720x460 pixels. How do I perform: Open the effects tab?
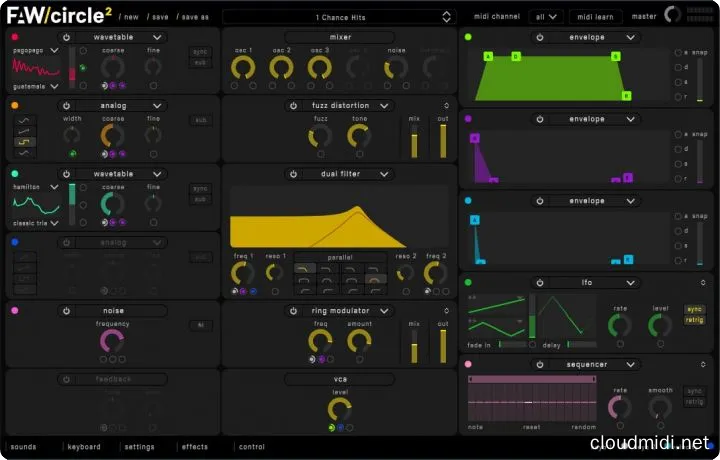pos(194,447)
